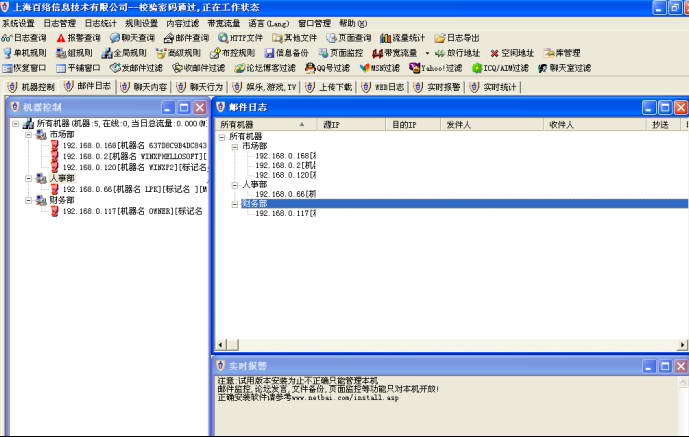
Task: Open the 日志管理 menu
Action: coord(59,23)
